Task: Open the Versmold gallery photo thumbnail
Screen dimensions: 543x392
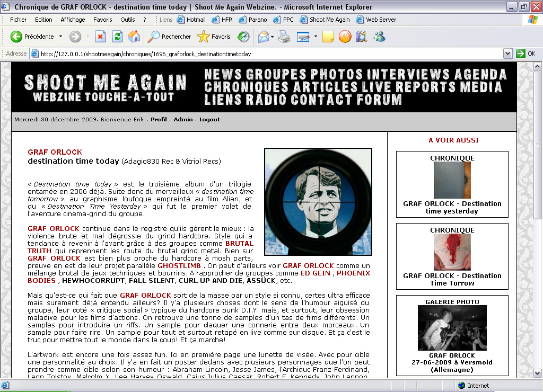Action: [x=452, y=328]
